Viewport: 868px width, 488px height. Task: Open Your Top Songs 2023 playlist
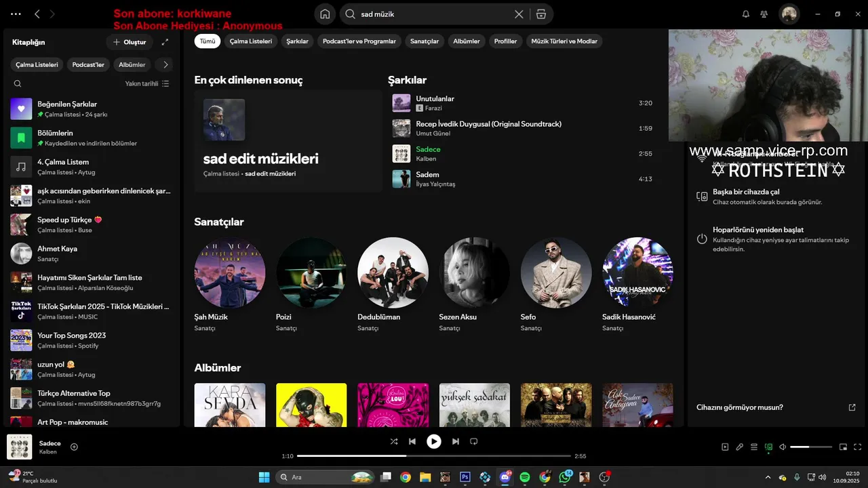(92, 340)
